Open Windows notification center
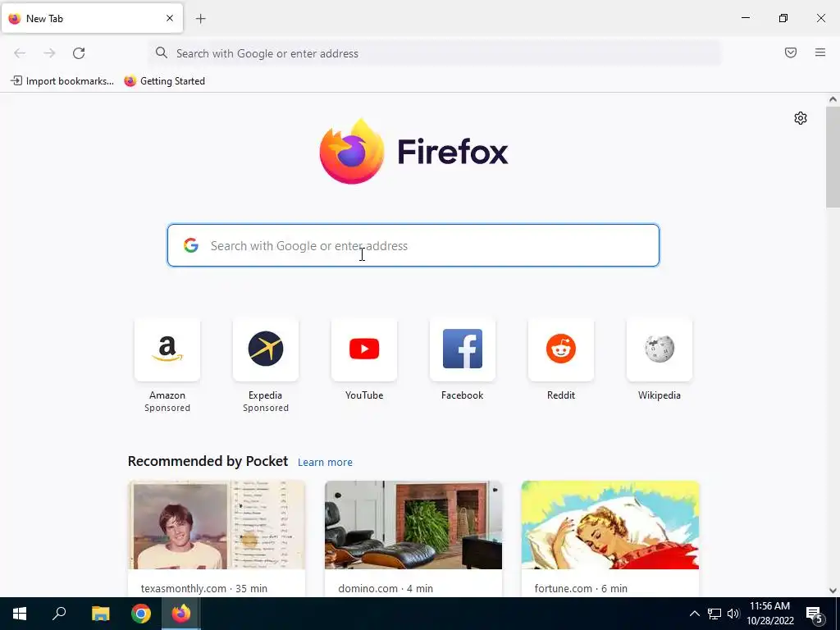840x630 pixels. [816, 615]
